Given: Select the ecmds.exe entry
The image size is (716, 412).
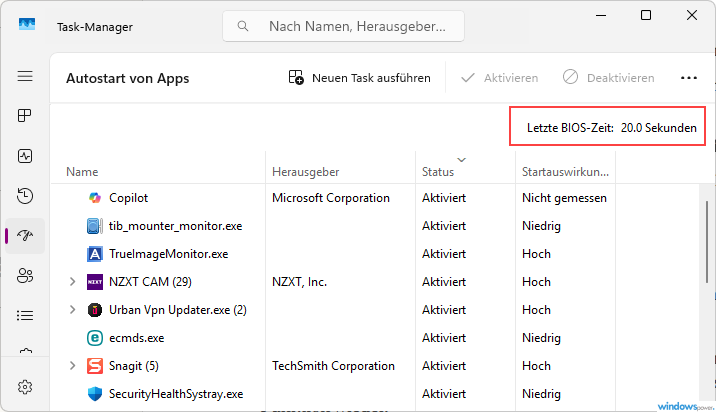Looking at the screenshot, I should tap(137, 338).
